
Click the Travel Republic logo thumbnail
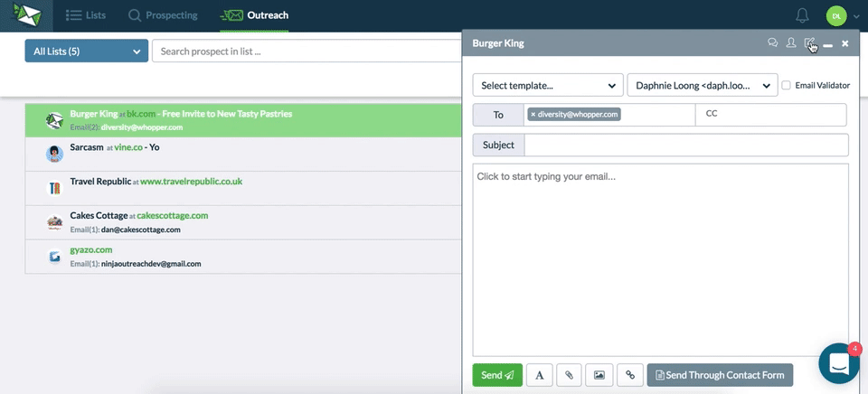click(x=54, y=189)
